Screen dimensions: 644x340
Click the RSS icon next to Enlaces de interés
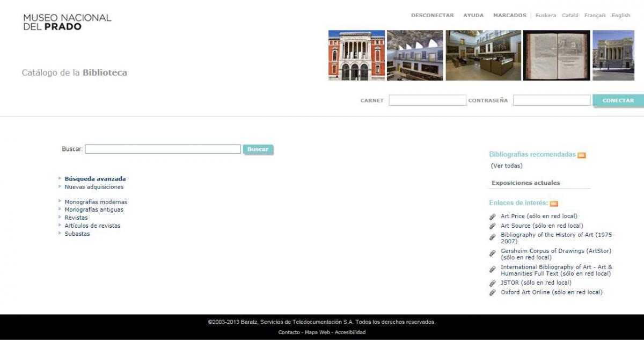[x=554, y=203]
